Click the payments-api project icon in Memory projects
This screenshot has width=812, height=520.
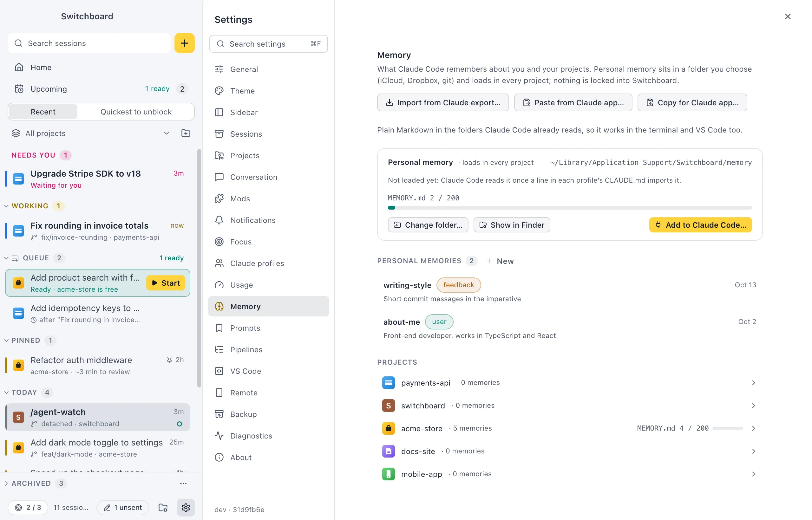pos(389,383)
